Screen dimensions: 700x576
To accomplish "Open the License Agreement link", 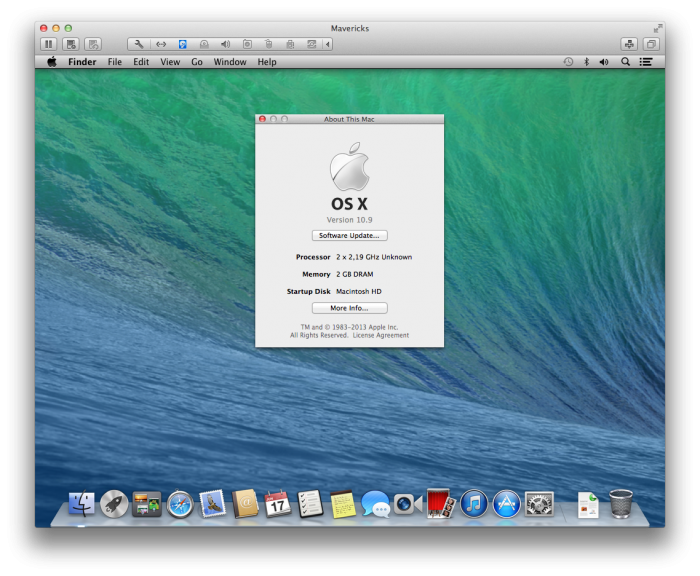I will pos(381,335).
